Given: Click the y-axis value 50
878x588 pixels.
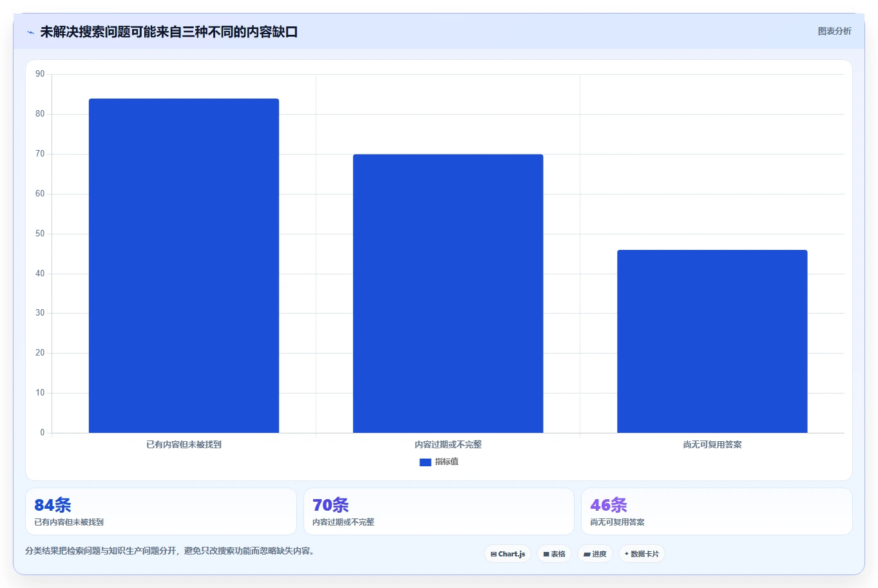Looking at the screenshot, I should pos(40,234).
